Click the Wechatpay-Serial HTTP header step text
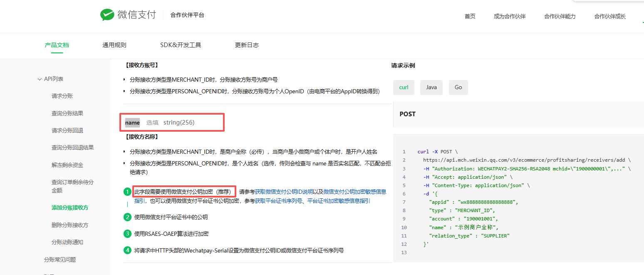644x275 pixels. point(239,250)
